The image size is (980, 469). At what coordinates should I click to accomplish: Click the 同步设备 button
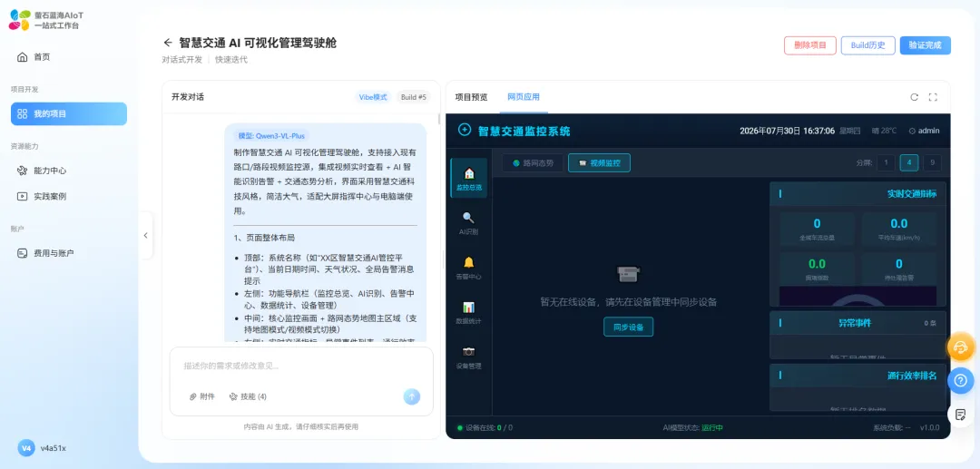point(628,327)
